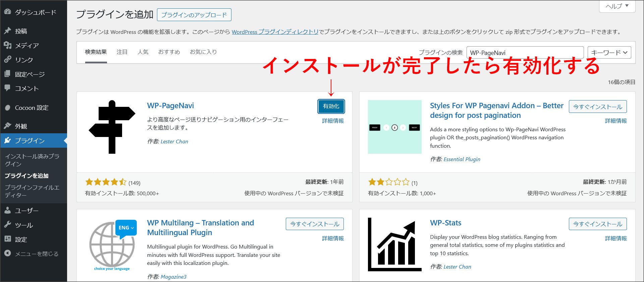Install WP Multilang with 今すぐインストール

pyautogui.click(x=315, y=224)
